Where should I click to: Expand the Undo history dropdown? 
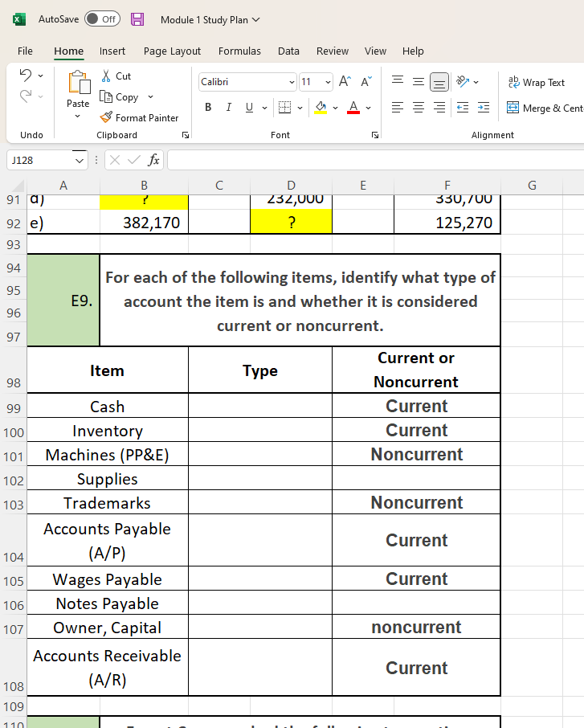[41, 76]
